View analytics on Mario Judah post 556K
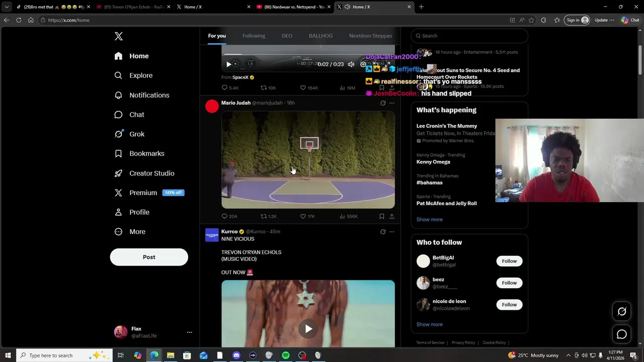Viewport: 644px width, 362px height. pos(348,216)
